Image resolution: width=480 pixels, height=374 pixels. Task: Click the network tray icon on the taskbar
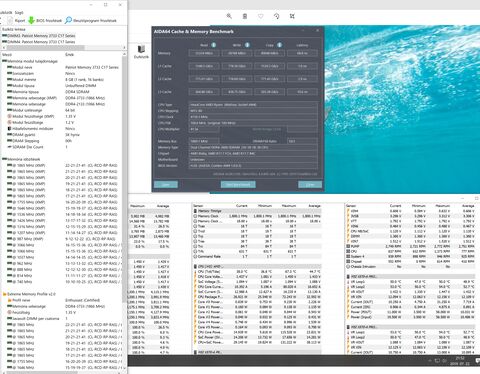click(437, 361)
